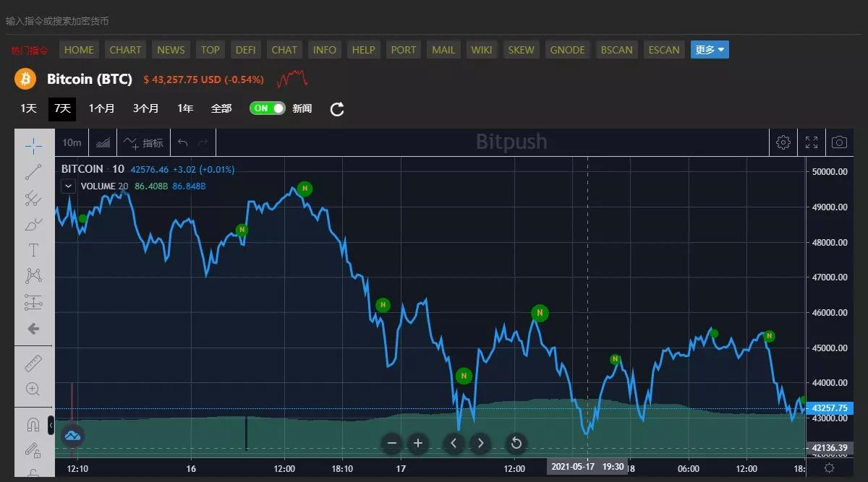Open the CHAT command
This screenshot has height=482, width=868.
pyautogui.click(x=284, y=50)
